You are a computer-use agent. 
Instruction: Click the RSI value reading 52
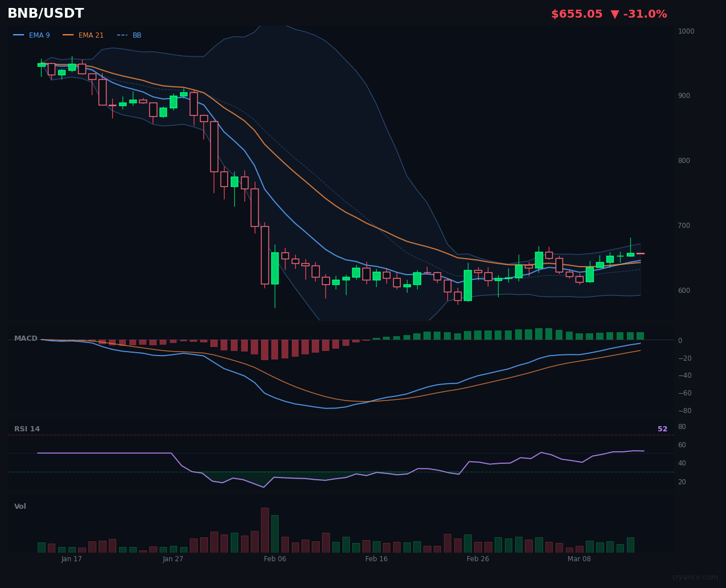click(x=662, y=428)
